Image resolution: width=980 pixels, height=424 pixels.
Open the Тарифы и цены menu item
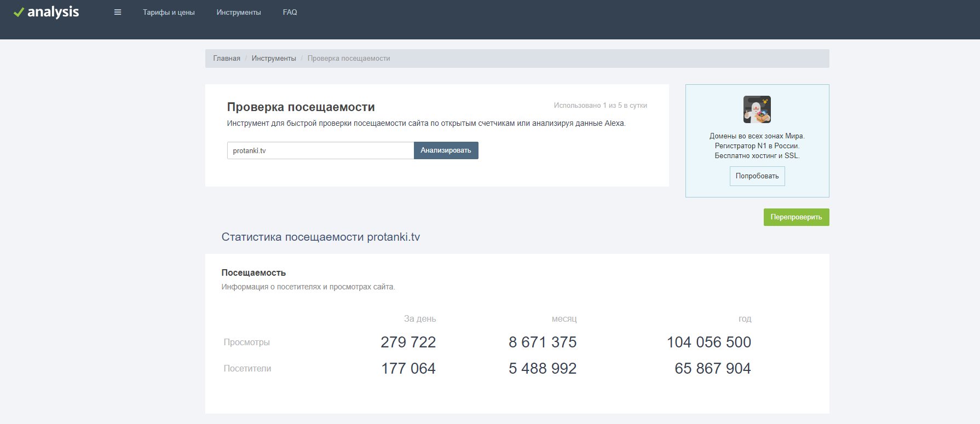pyautogui.click(x=169, y=12)
